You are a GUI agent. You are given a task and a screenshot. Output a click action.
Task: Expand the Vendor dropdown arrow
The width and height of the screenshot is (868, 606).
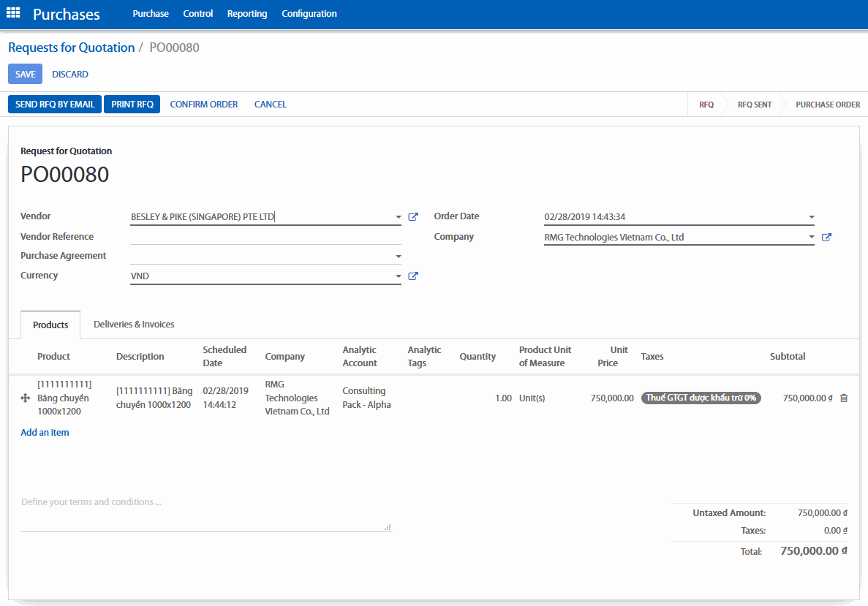[x=398, y=217]
